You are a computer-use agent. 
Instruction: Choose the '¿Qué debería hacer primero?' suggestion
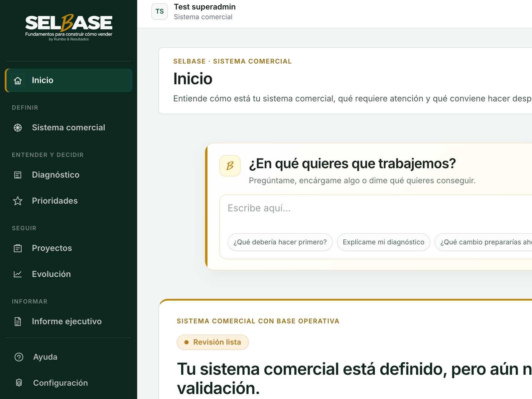pyautogui.click(x=280, y=242)
